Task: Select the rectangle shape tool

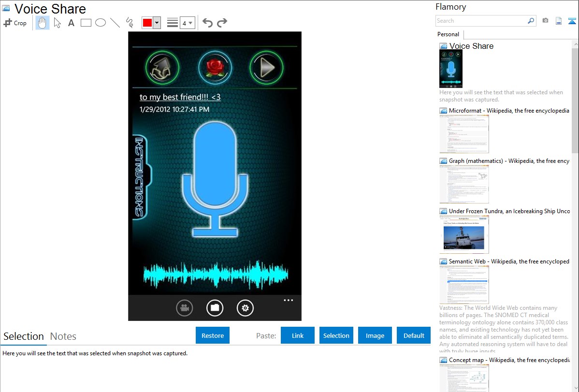Action: coord(86,23)
